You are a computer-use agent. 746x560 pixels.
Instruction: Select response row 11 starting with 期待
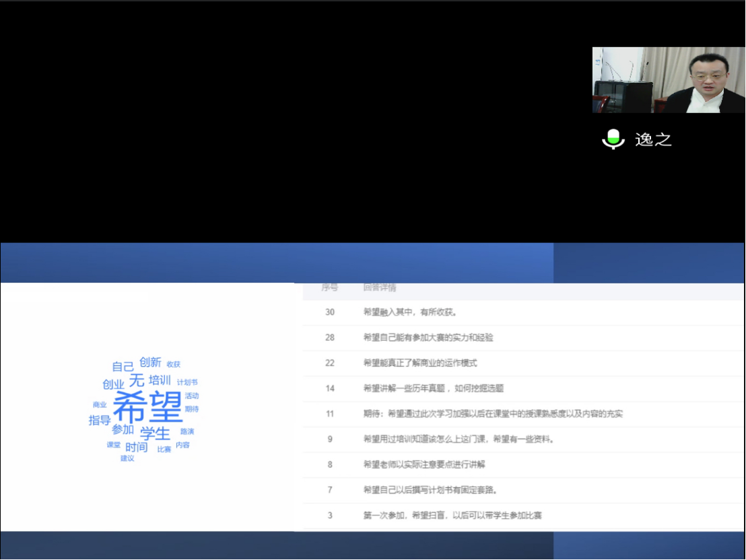[491, 414]
